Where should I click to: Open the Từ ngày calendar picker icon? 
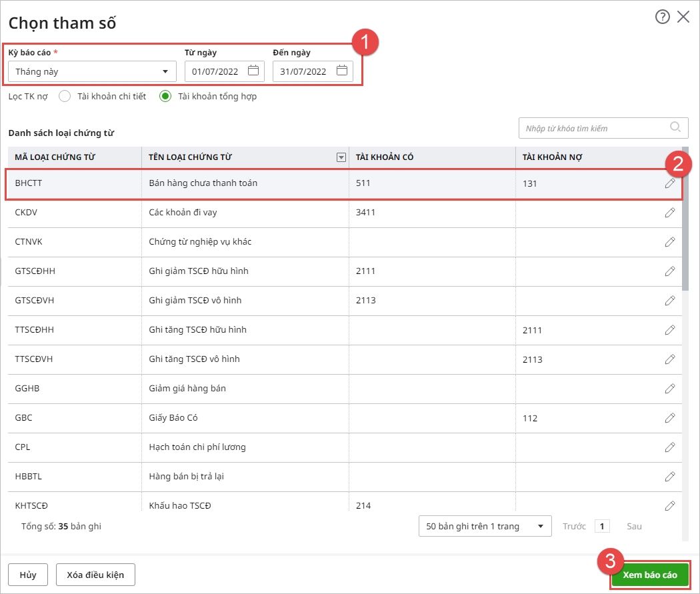253,71
